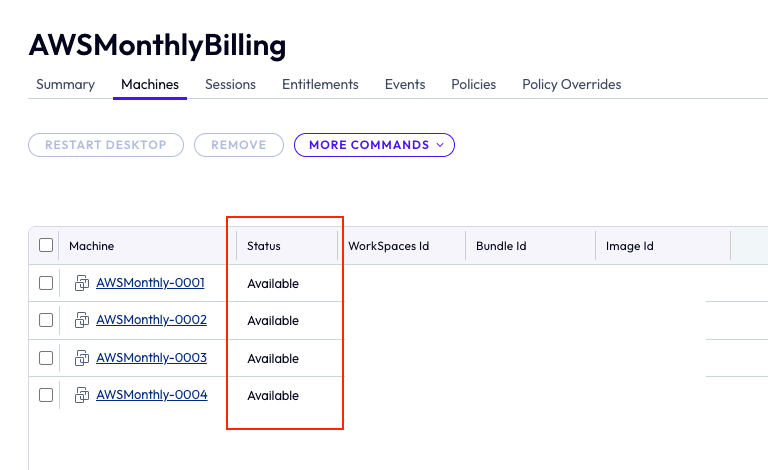Click the Available status of AWSMonthly-0002

click(273, 321)
